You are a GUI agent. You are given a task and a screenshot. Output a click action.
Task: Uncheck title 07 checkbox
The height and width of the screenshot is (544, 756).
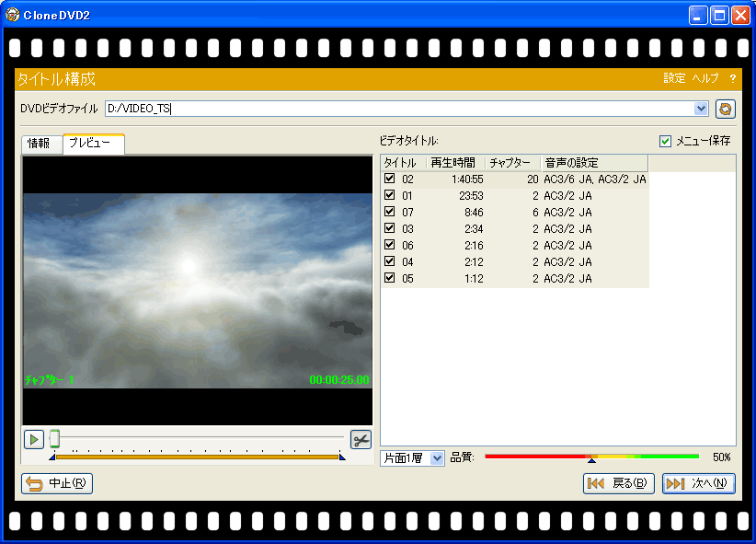390,212
